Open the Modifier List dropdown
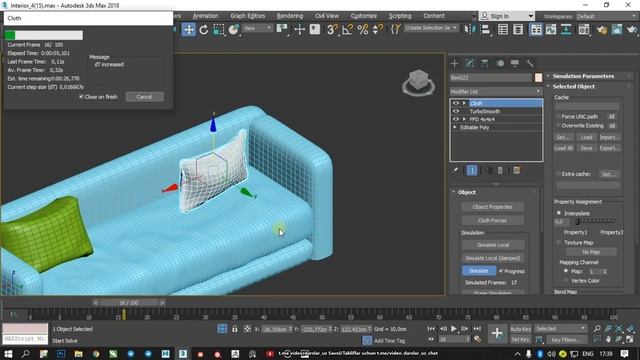This screenshot has width=640, height=360. click(496, 91)
